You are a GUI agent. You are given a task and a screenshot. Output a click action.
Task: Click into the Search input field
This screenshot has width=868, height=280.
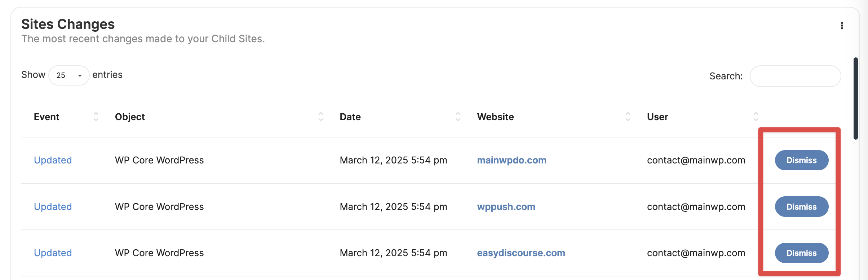795,76
